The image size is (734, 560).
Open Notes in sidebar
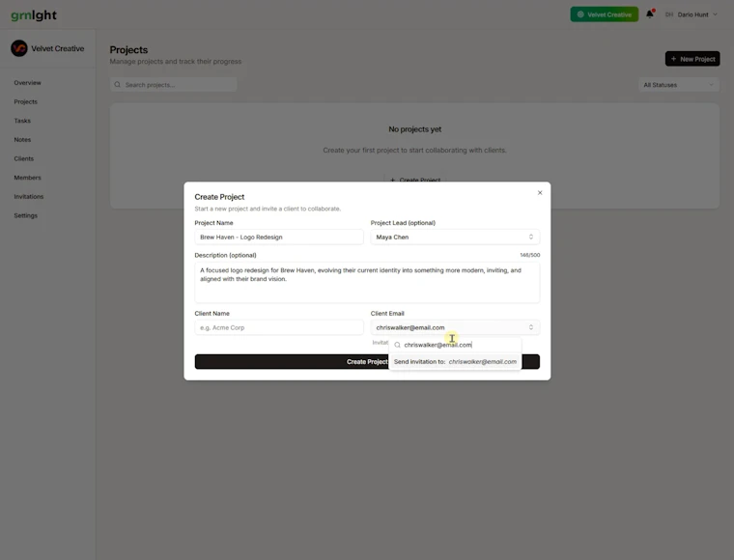(22, 139)
